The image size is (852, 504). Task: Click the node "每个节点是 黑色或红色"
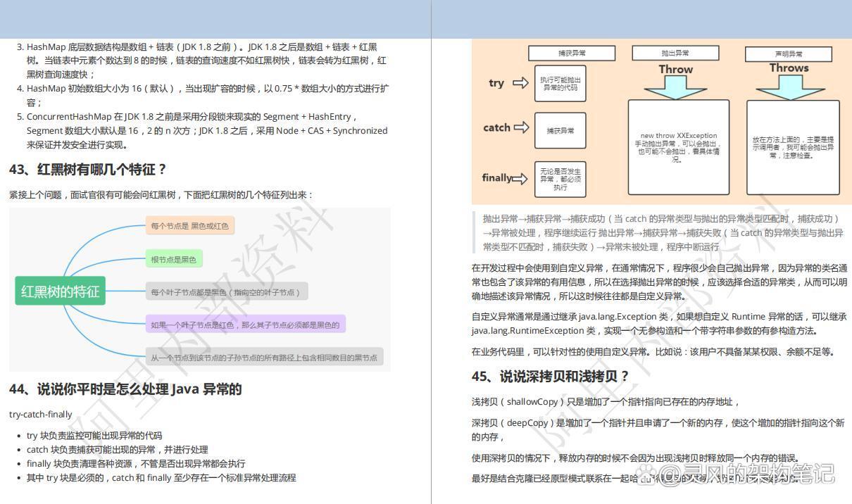coord(189,227)
